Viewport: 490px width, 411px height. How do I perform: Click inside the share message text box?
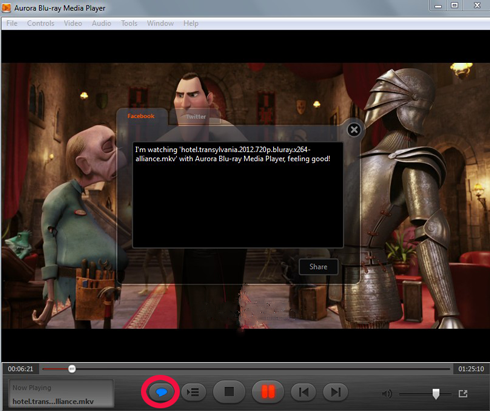pos(238,195)
